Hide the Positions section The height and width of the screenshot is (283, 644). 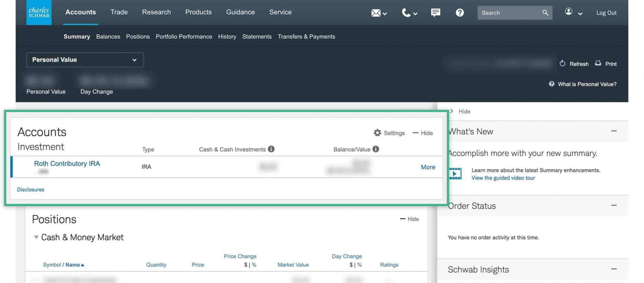pyautogui.click(x=409, y=219)
